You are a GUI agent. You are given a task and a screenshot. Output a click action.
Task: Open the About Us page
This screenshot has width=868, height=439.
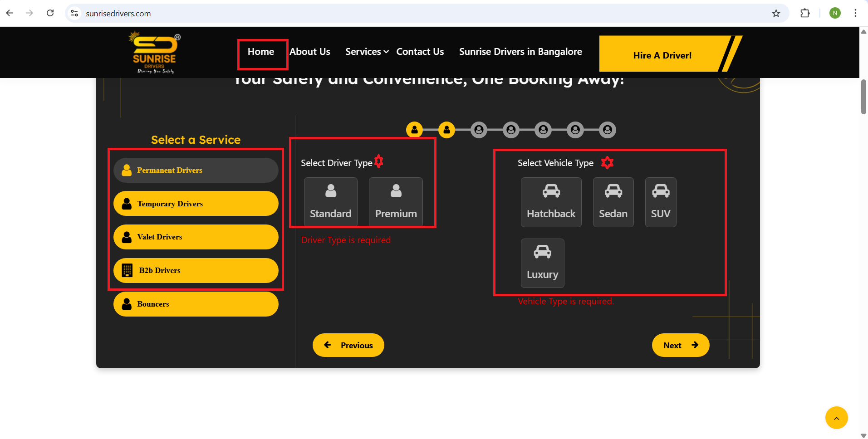pos(310,52)
